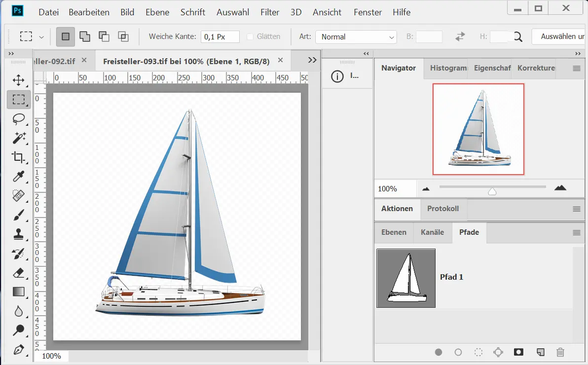
Task: Enable Intersect with selection mode
Action: (123, 36)
